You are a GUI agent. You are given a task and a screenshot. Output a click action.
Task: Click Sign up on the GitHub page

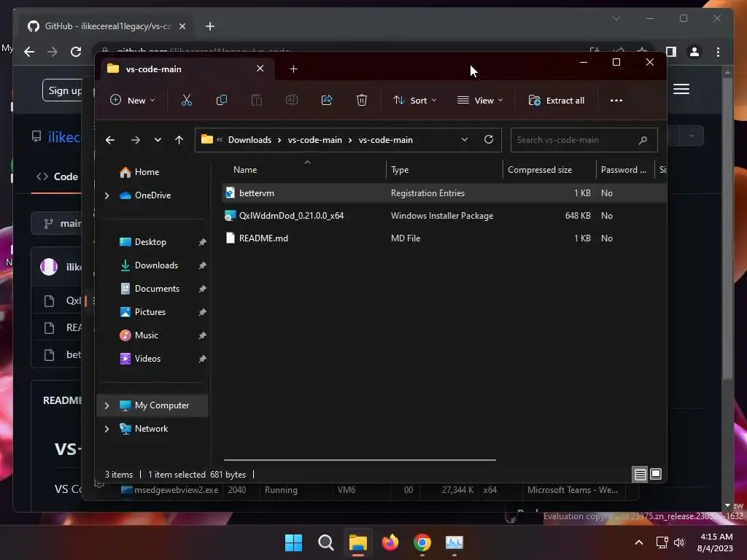click(x=63, y=90)
